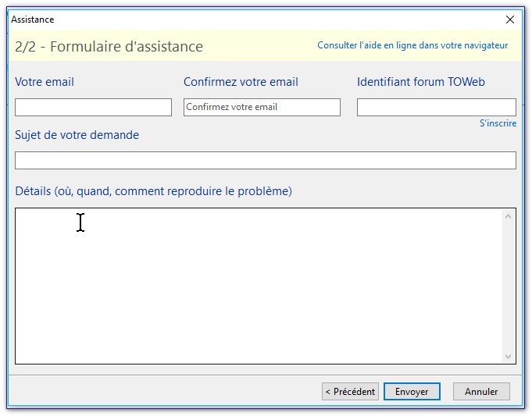This screenshot has width=532, height=416.
Task: Click the Sujet de votre demande field
Action: pyautogui.click(x=265, y=161)
